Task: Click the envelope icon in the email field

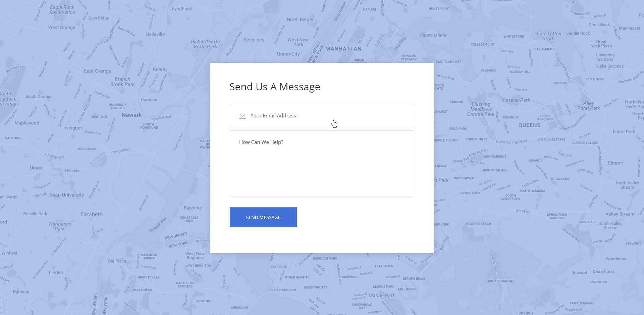Action: 242,115
